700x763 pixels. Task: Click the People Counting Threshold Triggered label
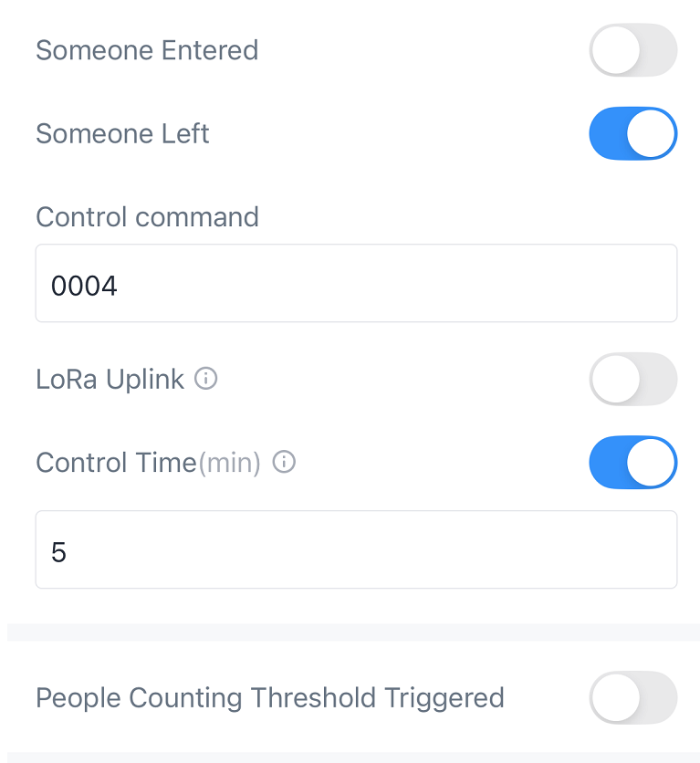coord(269,698)
